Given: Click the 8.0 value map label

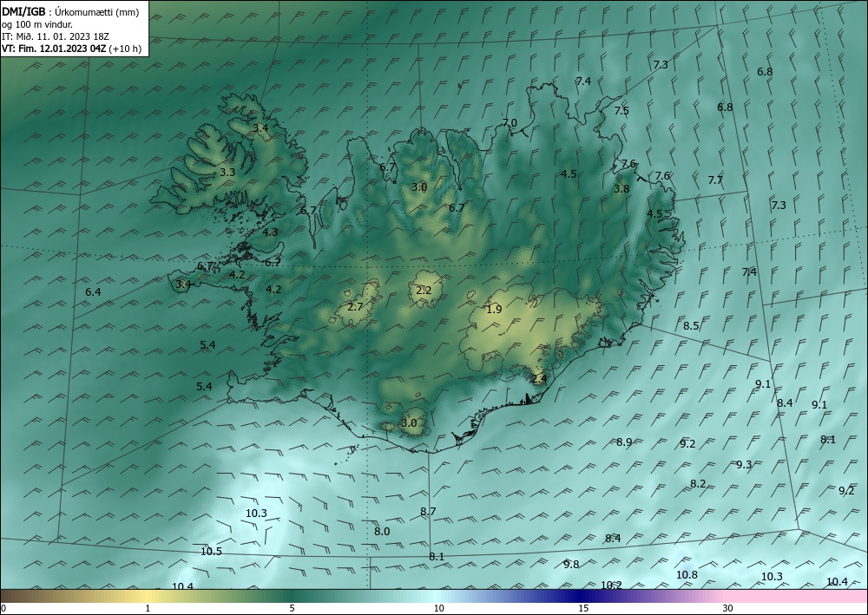Looking at the screenshot, I should (x=382, y=532).
